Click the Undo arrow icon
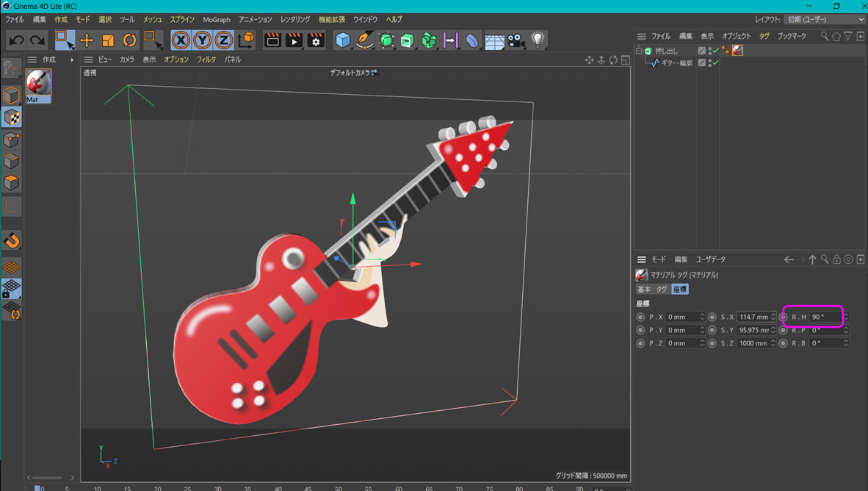The width and height of the screenshot is (868, 491). [x=16, y=40]
